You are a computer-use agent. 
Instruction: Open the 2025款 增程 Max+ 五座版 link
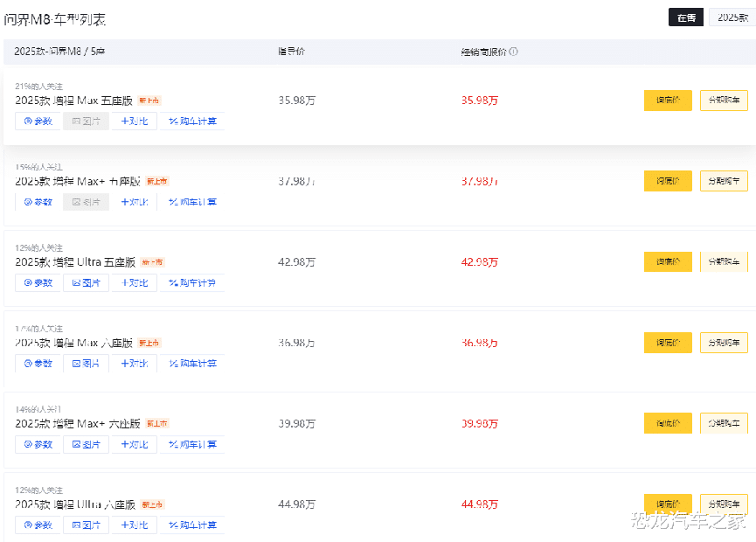click(x=78, y=182)
